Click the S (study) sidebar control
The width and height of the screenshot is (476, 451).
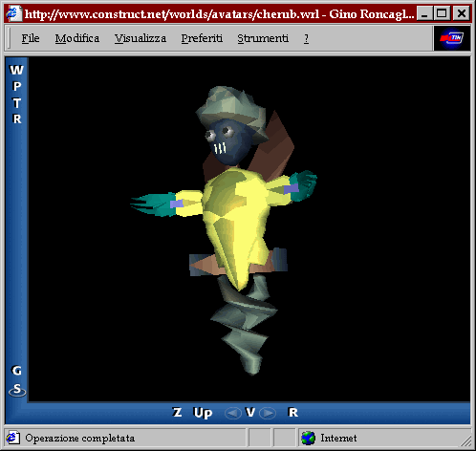(x=17, y=390)
